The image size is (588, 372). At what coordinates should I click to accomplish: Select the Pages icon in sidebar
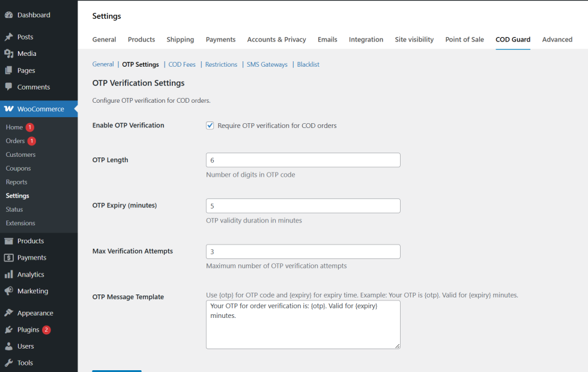click(10, 70)
